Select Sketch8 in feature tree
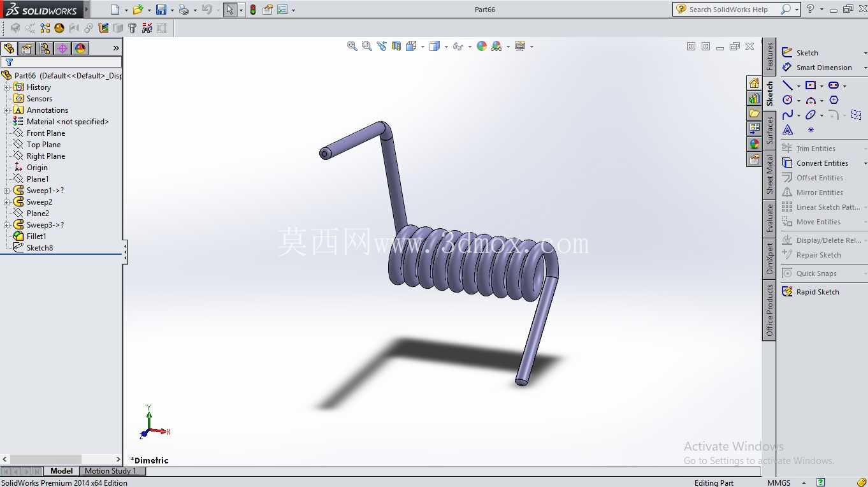The height and width of the screenshot is (487, 868). pyautogui.click(x=40, y=248)
